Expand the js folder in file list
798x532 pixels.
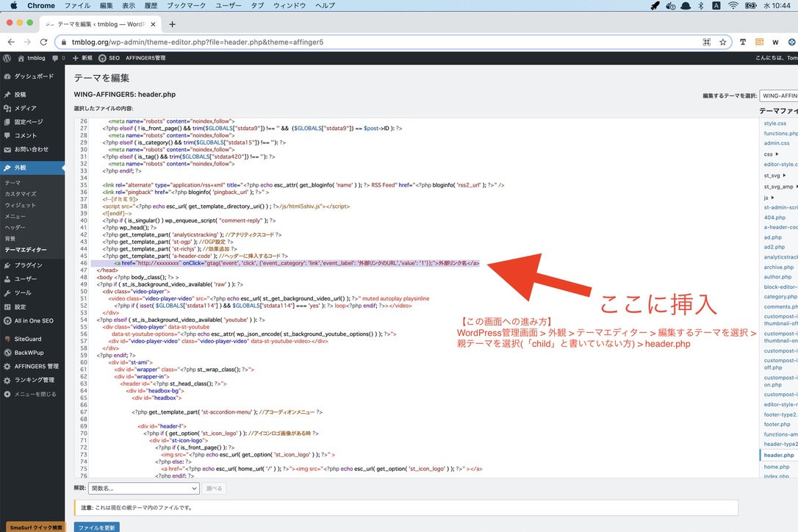click(772, 198)
